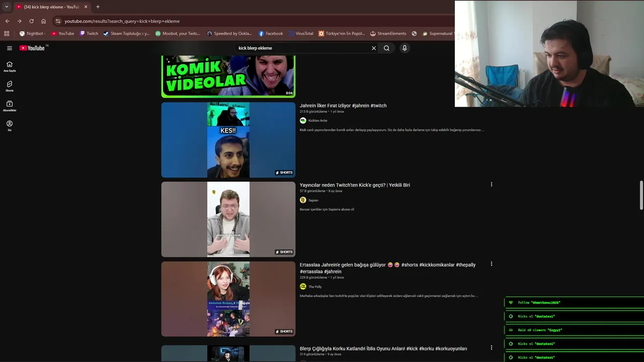Viewport: 644px width, 362px height.
Task: Open Jahrein İlker Fırat short thumbnail
Action: pyautogui.click(x=228, y=140)
